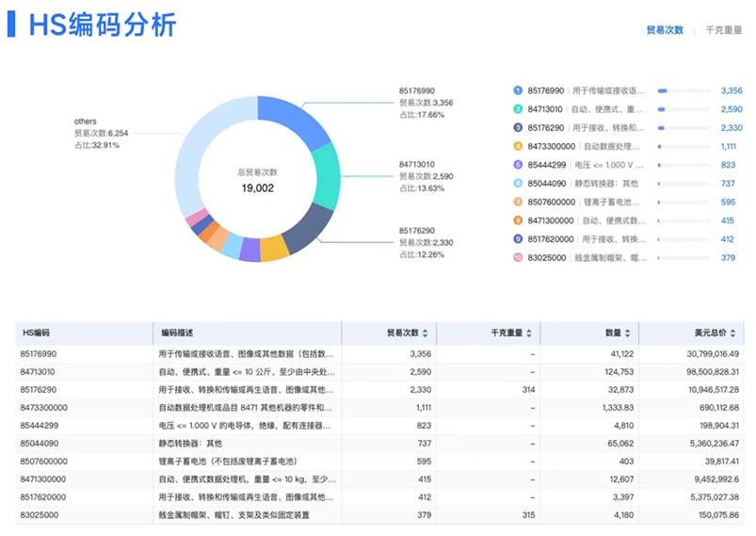
Task: Click rank 5 badge for 85444299
Action: click(518, 165)
